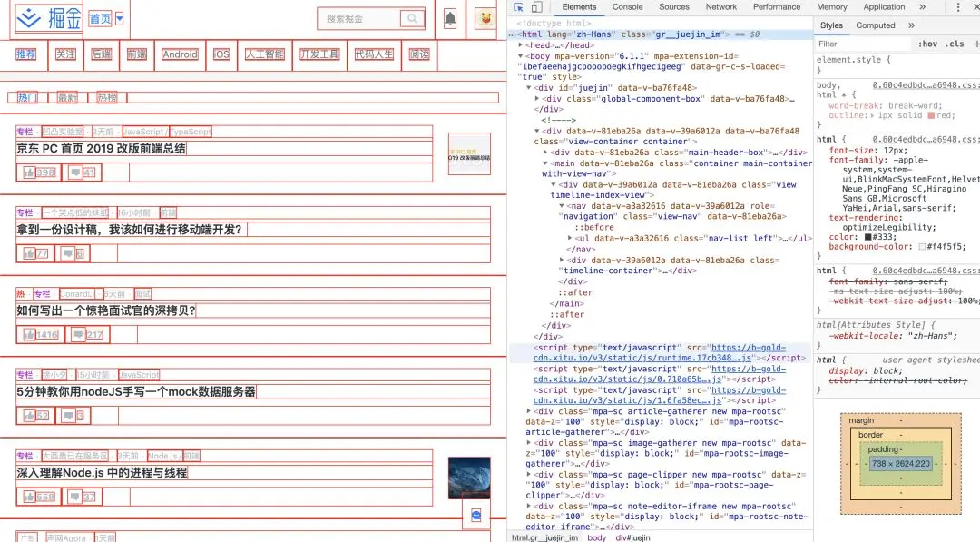
Task: Open article 如何写出一个惊艳面试官的深拷贝?
Action: tap(106, 310)
